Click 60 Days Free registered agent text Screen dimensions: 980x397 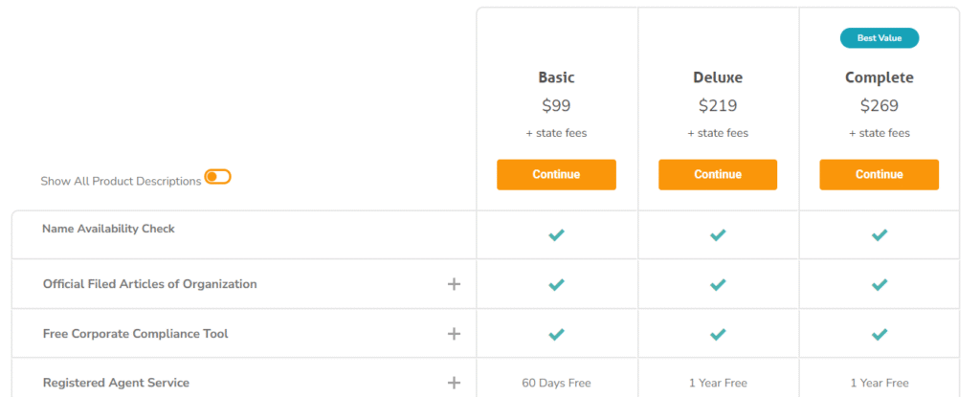tap(556, 383)
